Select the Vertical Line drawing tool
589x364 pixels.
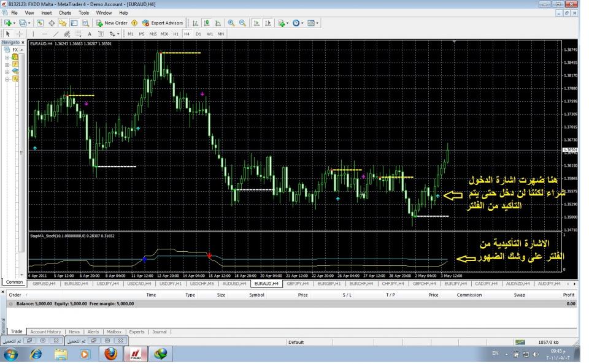point(33,34)
